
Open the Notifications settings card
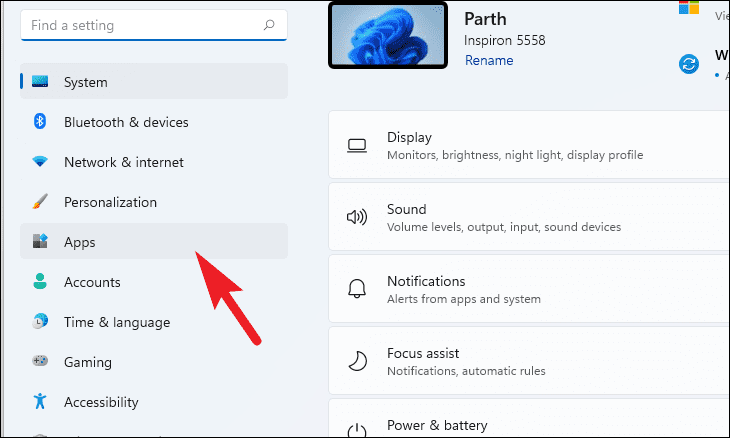click(529, 289)
